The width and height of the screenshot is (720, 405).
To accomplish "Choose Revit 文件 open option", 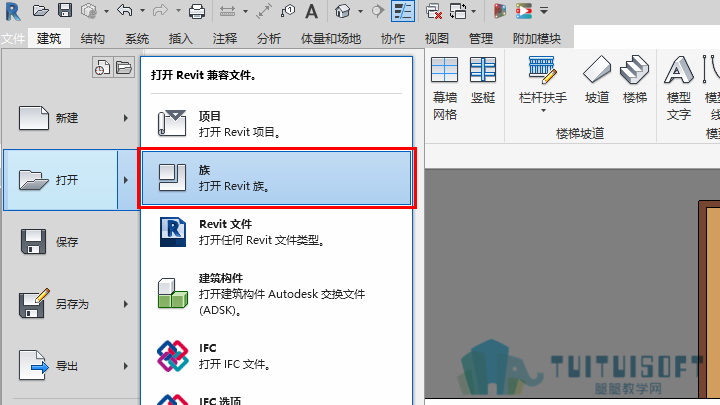I will click(276, 232).
